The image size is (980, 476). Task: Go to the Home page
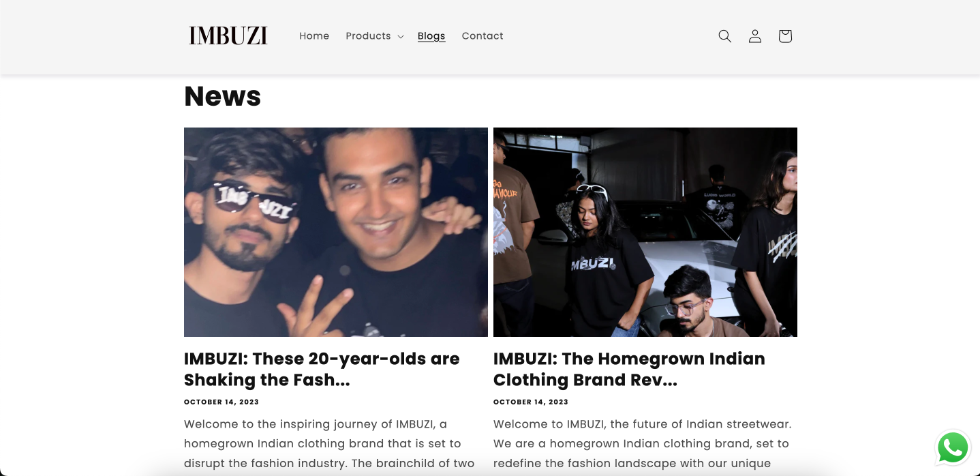tap(314, 36)
